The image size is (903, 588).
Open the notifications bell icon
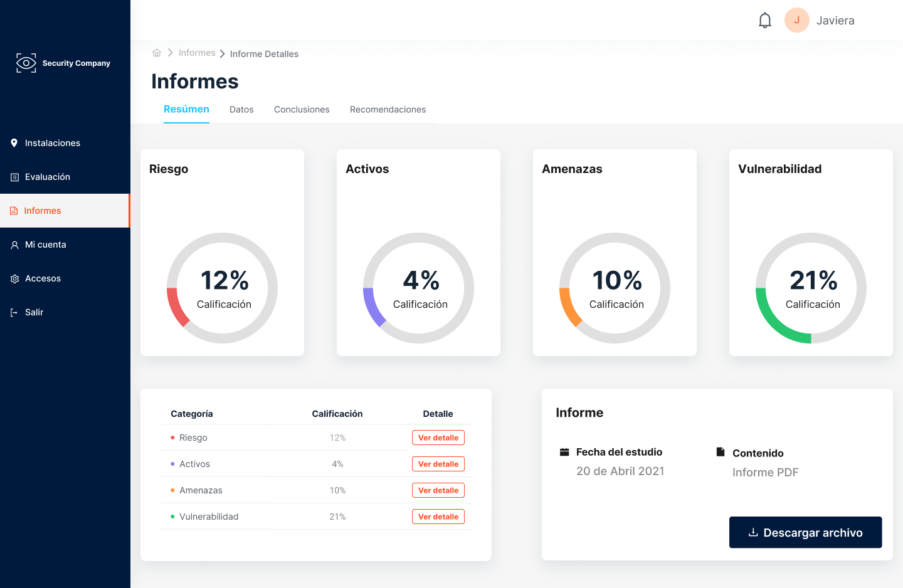[764, 20]
